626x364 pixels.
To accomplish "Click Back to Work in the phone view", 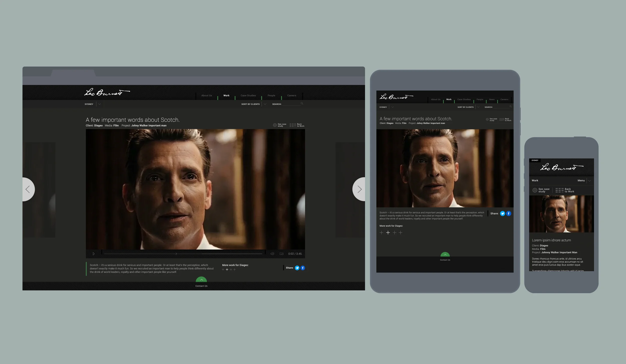I will [565, 190].
